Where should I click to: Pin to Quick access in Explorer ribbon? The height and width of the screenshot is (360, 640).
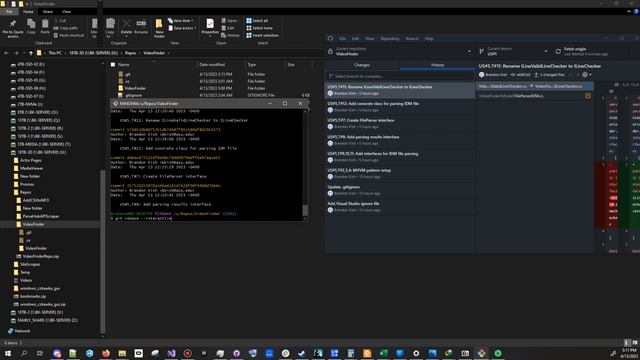coord(13,28)
